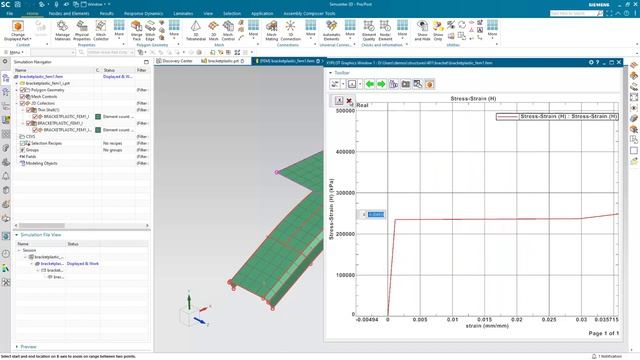This screenshot has width=640, height=360.
Task: Collapse the Toolbar section in XYPLOT window
Action: click(331, 73)
